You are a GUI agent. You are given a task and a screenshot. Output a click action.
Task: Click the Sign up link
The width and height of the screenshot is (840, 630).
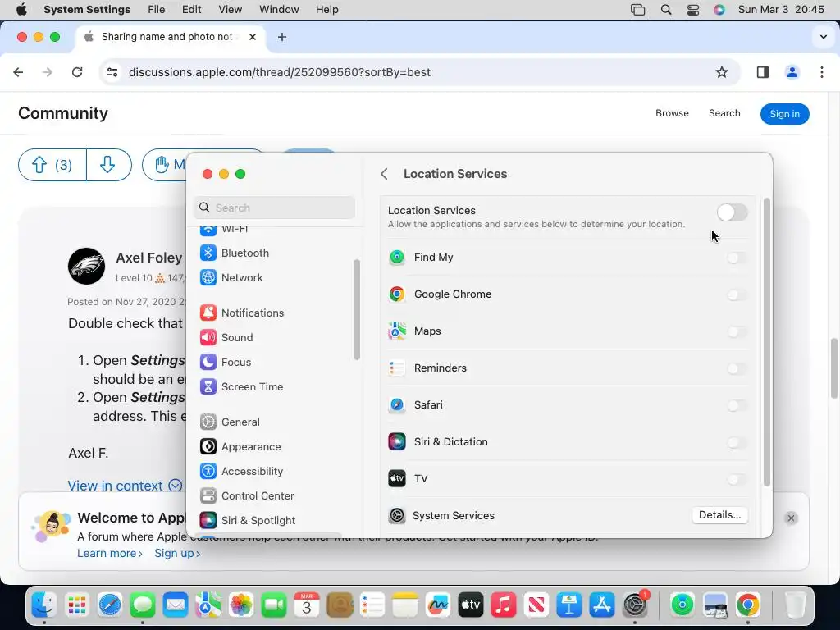(x=177, y=553)
